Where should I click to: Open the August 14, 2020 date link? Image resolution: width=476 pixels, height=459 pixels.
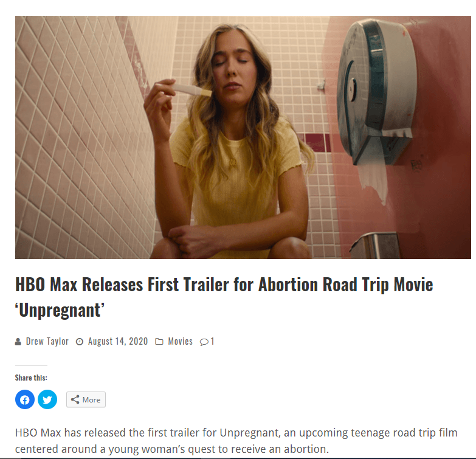point(118,342)
